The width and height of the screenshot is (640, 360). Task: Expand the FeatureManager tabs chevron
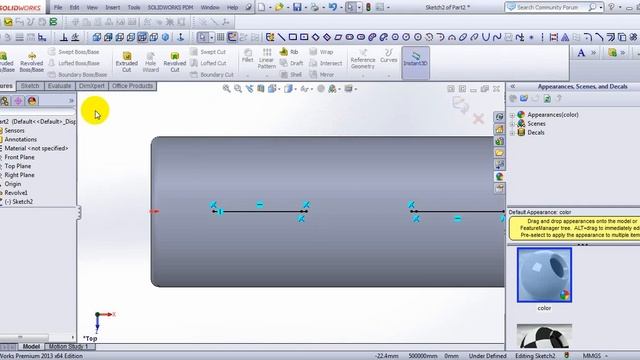71,101
